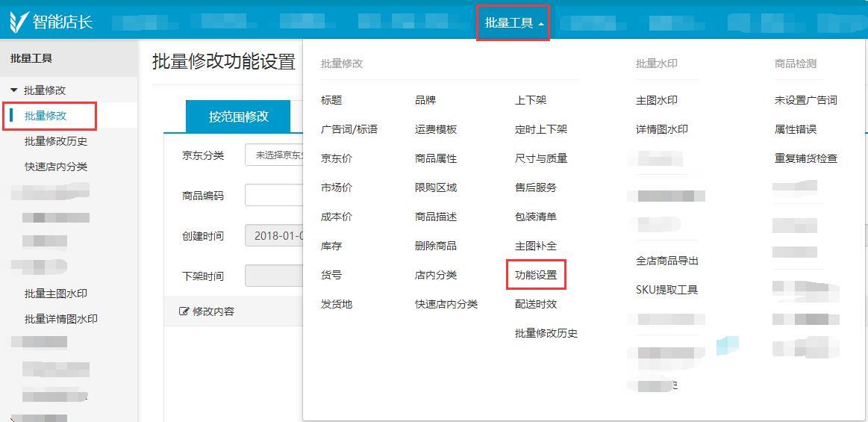Open 详情图水印 under 批量水印
The width and height of the screenshot is (868, 422).
662,130
